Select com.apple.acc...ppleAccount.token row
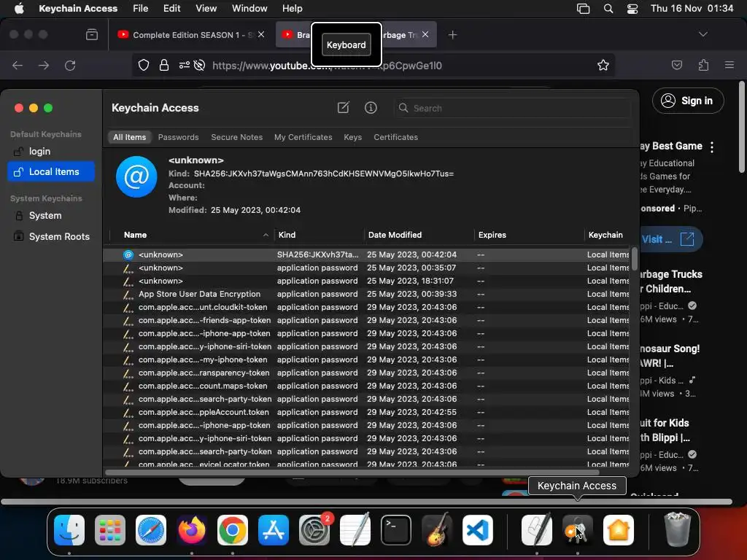The height and width of the screenshot is (560, 747). coord(367,412)
